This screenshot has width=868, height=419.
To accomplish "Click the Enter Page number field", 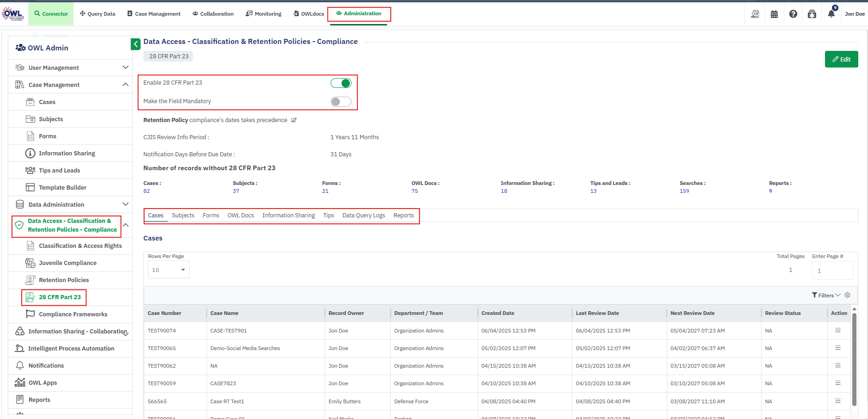I will [832, 271].
